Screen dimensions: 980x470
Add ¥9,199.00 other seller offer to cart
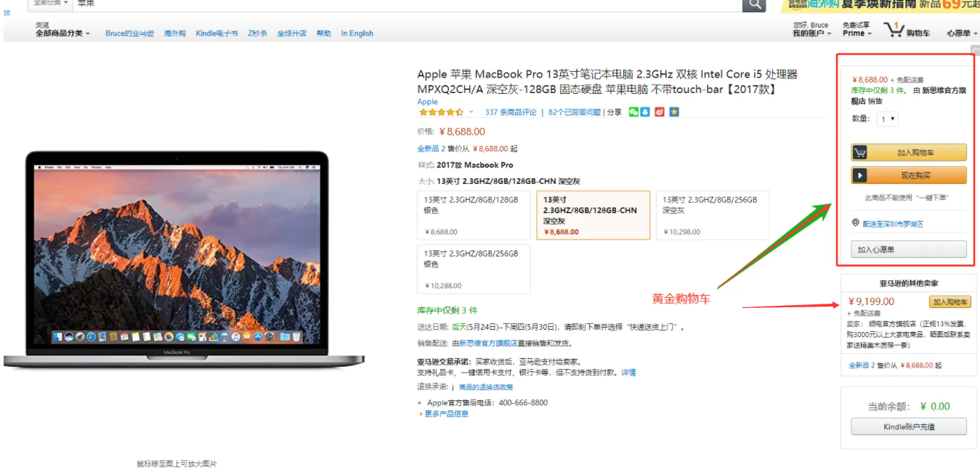coord(950,302)
